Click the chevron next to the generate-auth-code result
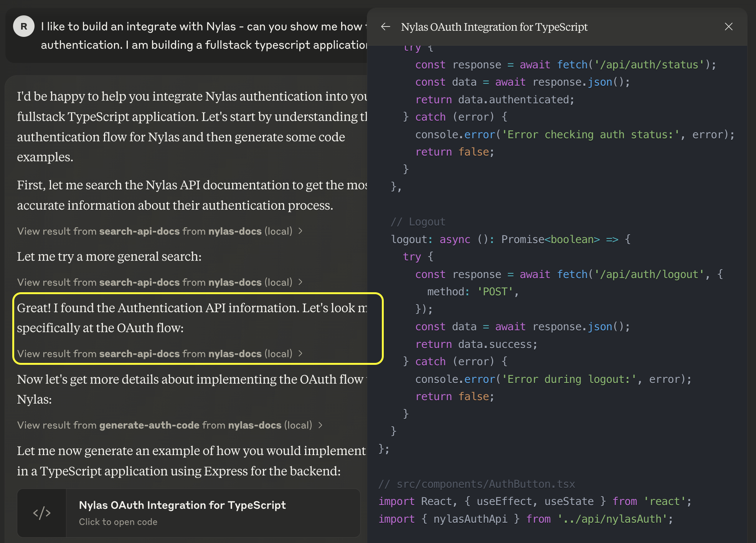 pos(320,425)
